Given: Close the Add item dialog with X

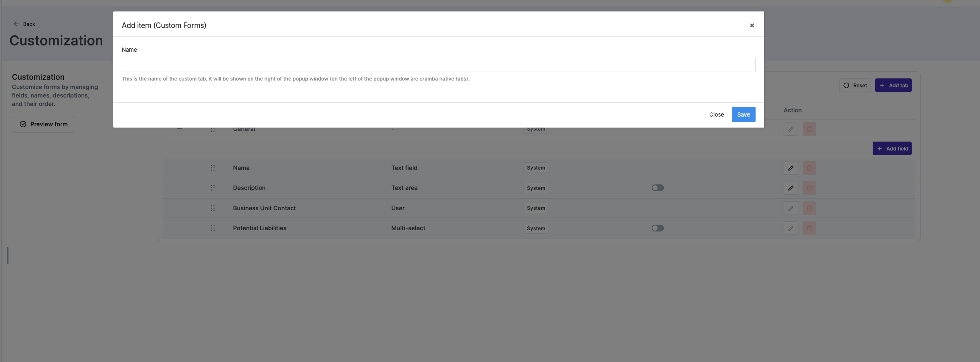Looking at the screenshot, I should (x=752, y=25).
